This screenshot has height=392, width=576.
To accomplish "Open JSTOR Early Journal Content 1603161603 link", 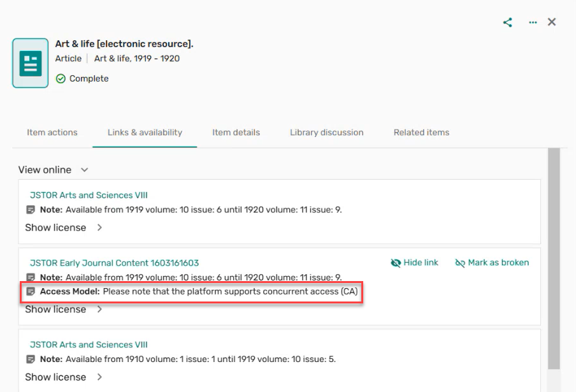I will (114, 263).
